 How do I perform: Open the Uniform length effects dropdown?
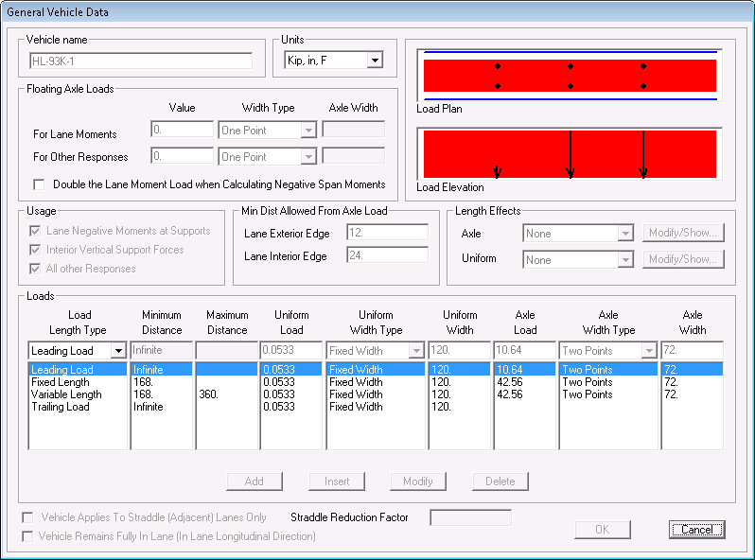(624, 259)
